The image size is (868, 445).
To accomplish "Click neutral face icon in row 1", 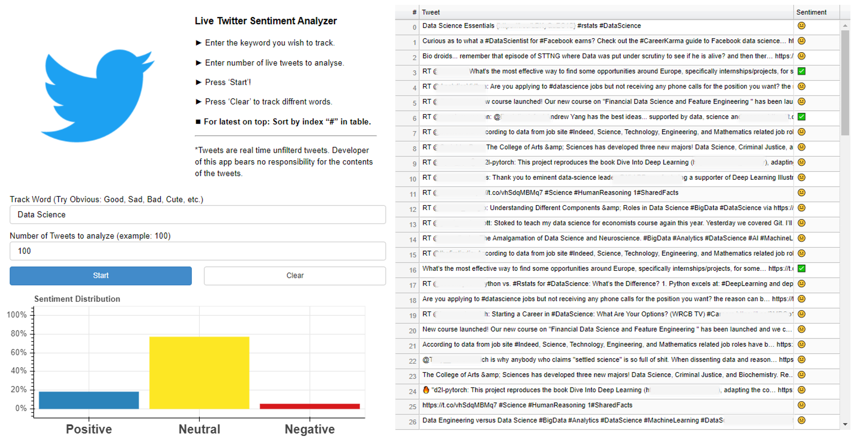I will (802, 41).
